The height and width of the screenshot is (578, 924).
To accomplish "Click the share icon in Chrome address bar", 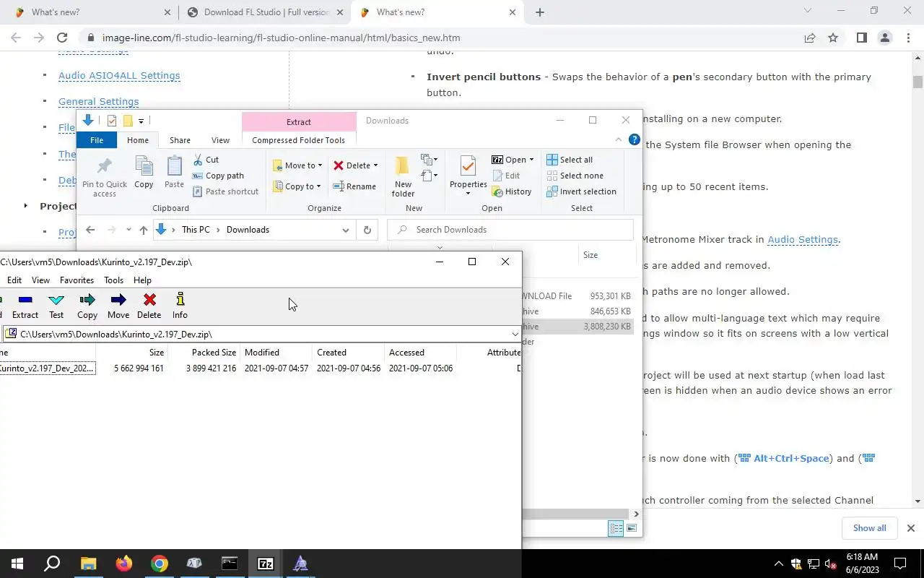I will click(810, 38).
